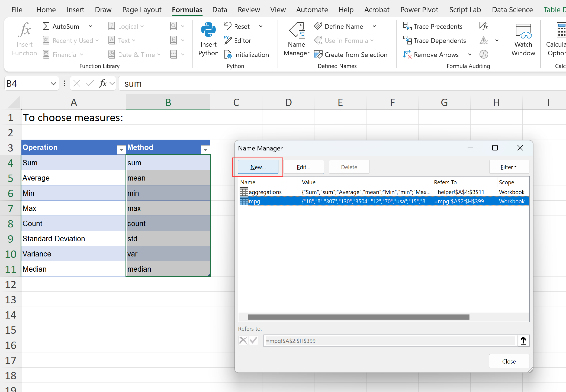Click the Close button in Name Manager
The image size is (566, 392).
[509, 361]
